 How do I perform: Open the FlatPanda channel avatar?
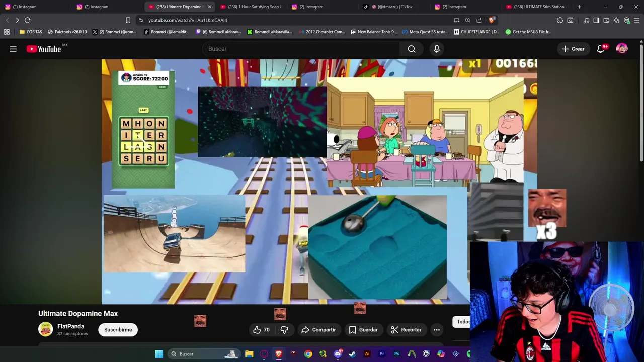click(45, 329)
